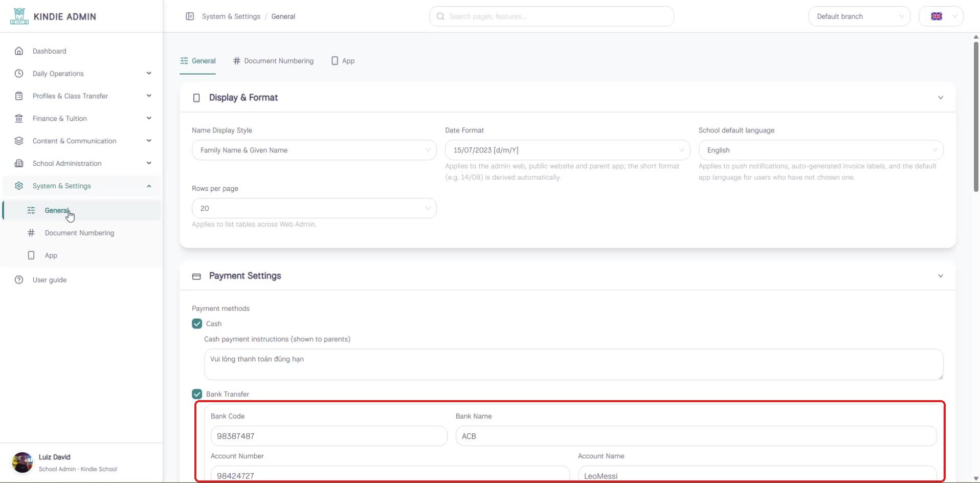Uncheck the Cash payment method checkbox
The width and height of the screenshot is (980, 483).
coord(197,324)
